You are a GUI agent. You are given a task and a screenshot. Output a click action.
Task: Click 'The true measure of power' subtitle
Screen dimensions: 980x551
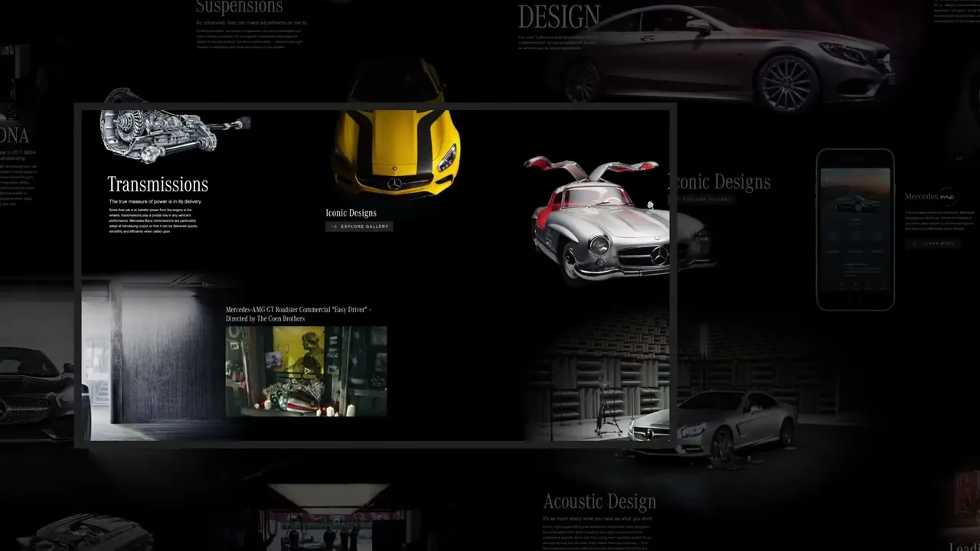[x=155, y=201]
